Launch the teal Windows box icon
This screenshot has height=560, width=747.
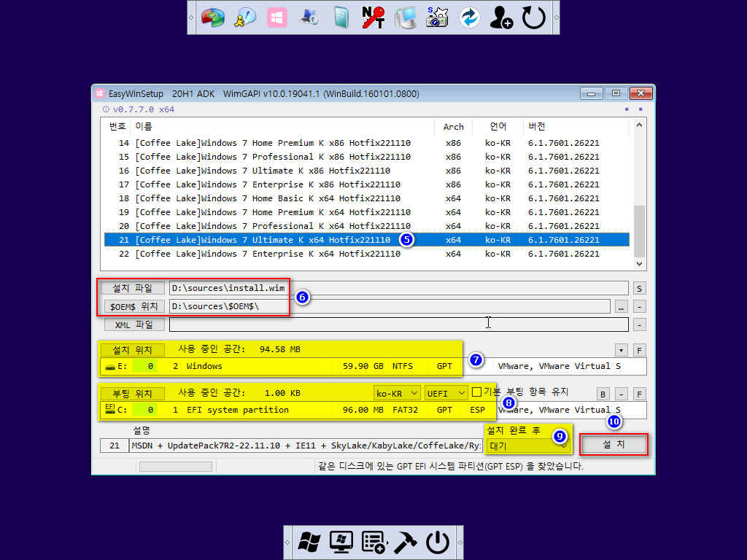coord(341,18)
